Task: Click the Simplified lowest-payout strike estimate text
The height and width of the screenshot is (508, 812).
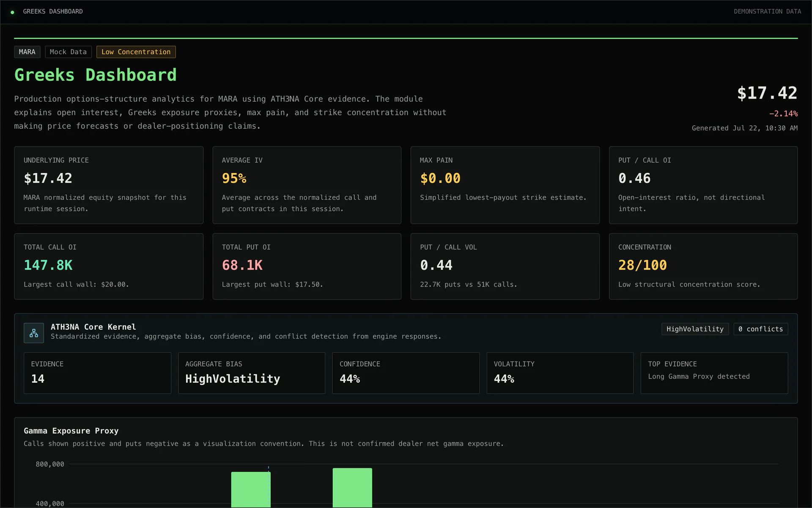Action: (503, 198)
